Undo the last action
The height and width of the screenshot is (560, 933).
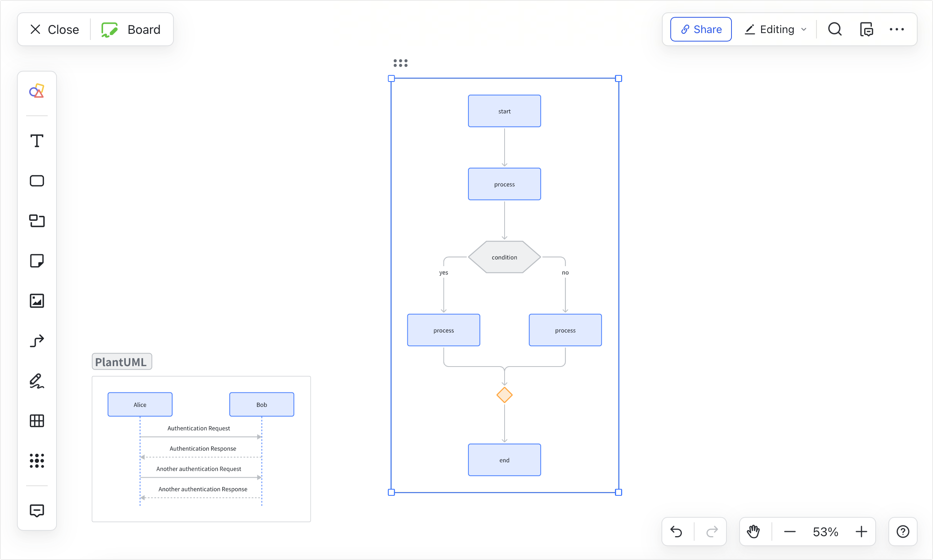676,532
